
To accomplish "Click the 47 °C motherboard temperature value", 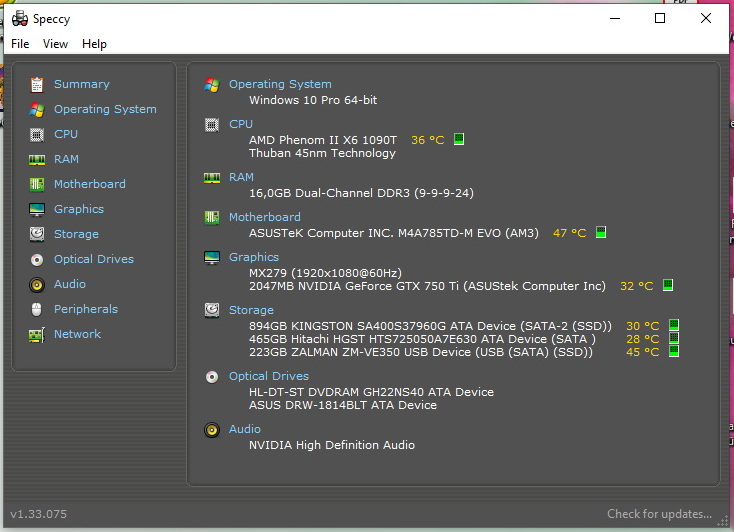I will coord(569,233).
